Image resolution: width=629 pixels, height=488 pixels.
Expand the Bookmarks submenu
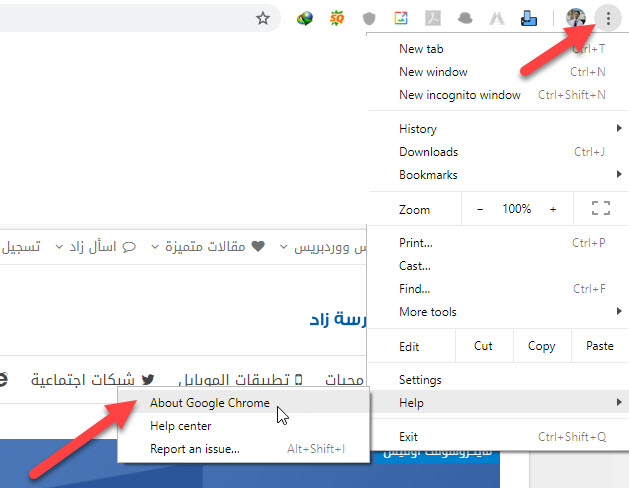(x=498, y=175)
